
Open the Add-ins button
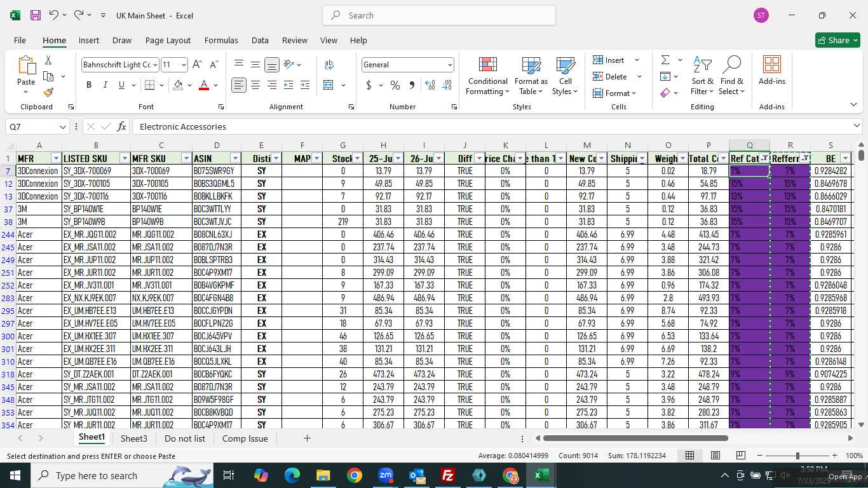772,71
